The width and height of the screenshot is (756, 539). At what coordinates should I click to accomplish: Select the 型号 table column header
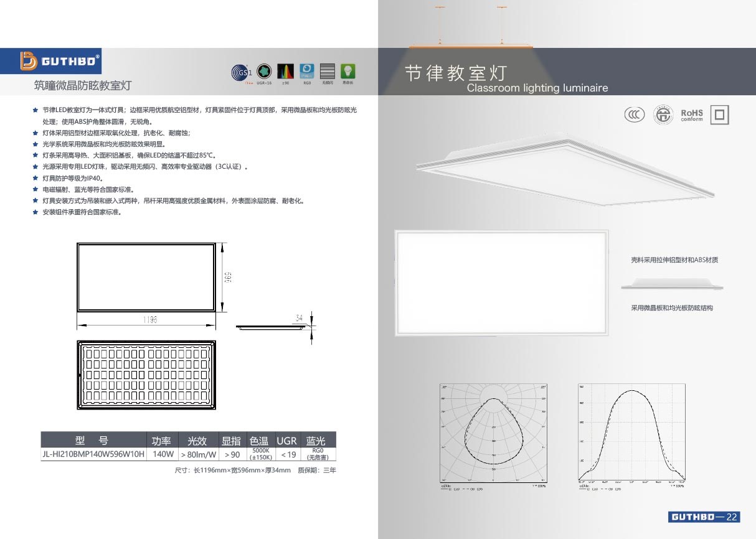point(92,440)
